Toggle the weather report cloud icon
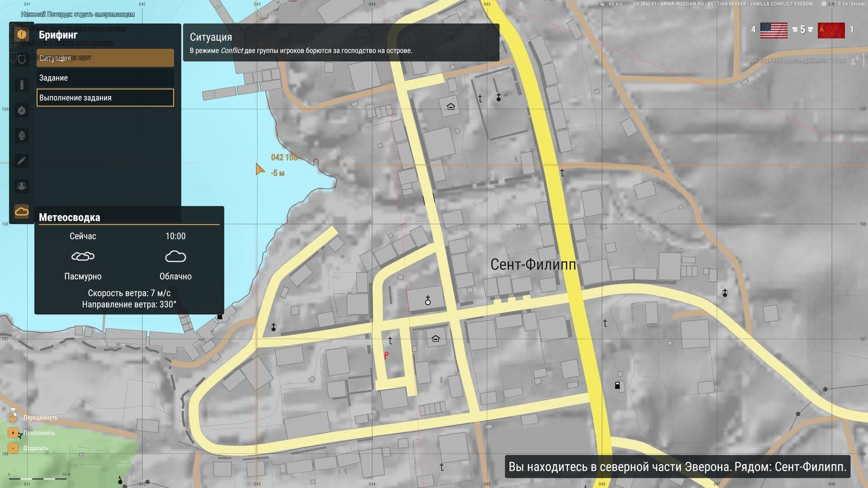The image size is (868, 488). coord(22,211)
